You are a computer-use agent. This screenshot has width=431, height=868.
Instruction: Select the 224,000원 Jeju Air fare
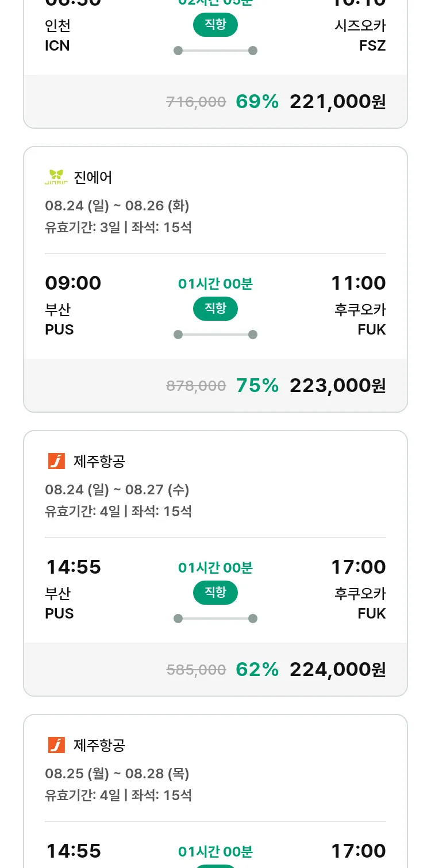(x=337, y=670)
